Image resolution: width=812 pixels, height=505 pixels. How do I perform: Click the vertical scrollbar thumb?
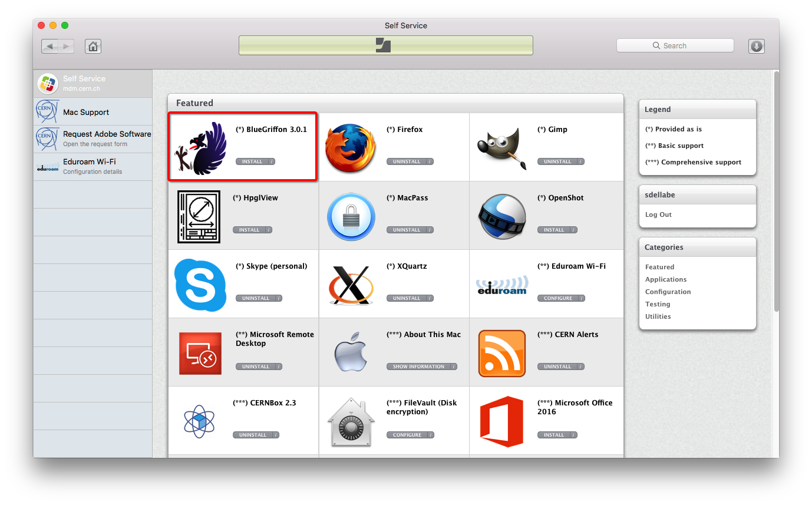point(776,190)
